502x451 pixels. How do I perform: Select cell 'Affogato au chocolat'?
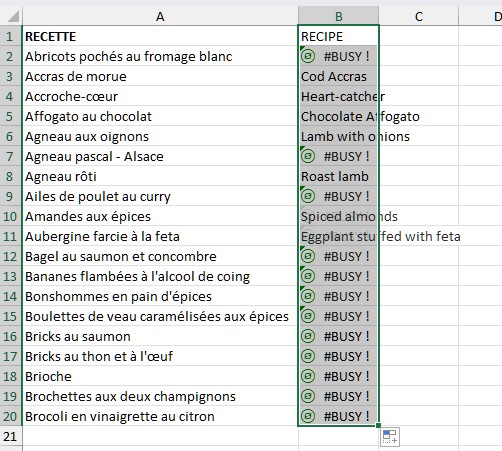[160, 116]
